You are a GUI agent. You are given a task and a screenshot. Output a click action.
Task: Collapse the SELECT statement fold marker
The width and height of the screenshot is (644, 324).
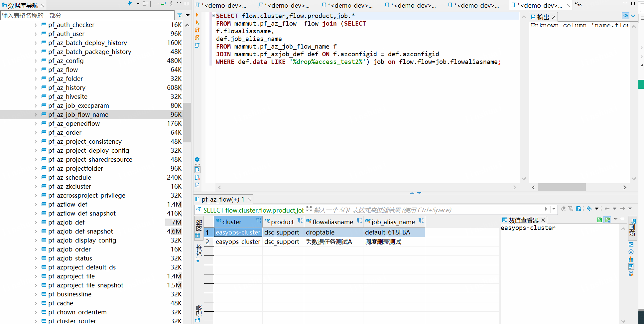(x=213, y=15)
